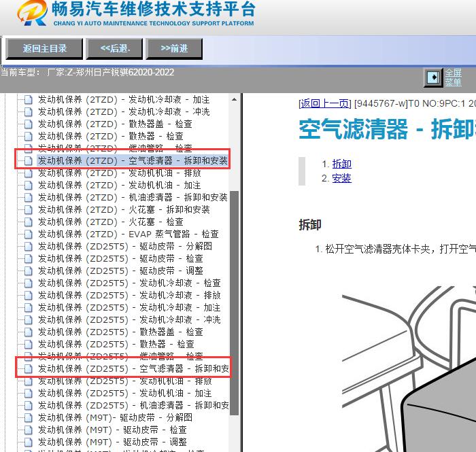The width and height of the screenshot is (476, 452).
Task: Open ZD25T5 机油滤清器 - 拆卸和安 entry
Action: coord(133,405)
